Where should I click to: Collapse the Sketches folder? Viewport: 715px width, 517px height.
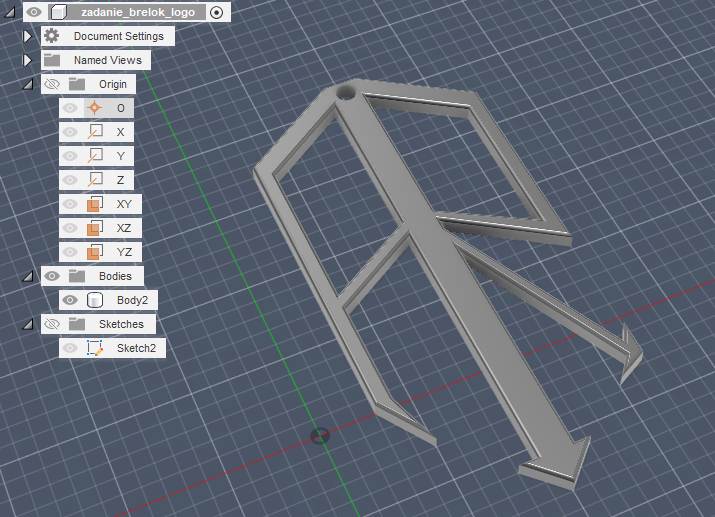28,324
